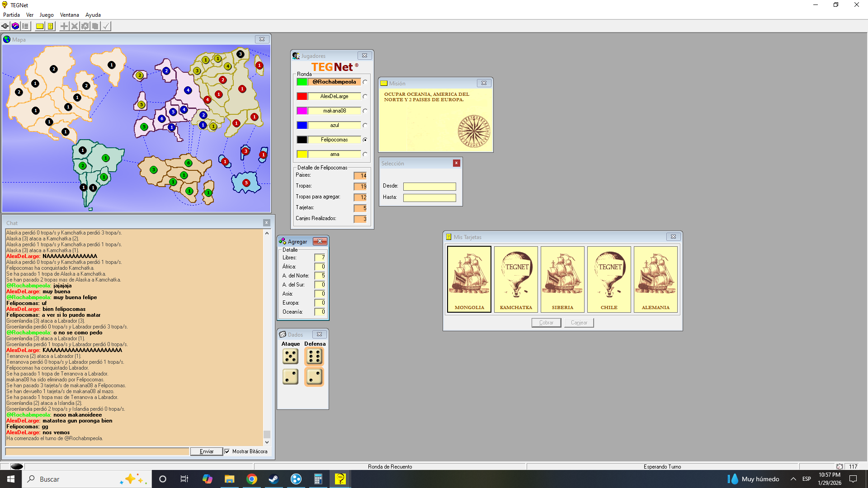The height and width of the screenshot is (488, 868).
Task: Click the bulleted list toolbar icon
Action: 25,26
